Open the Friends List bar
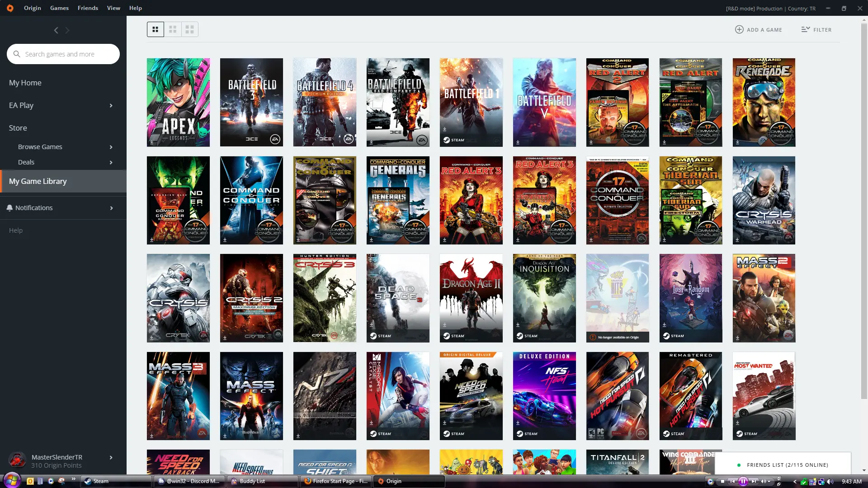 (783, 465)
